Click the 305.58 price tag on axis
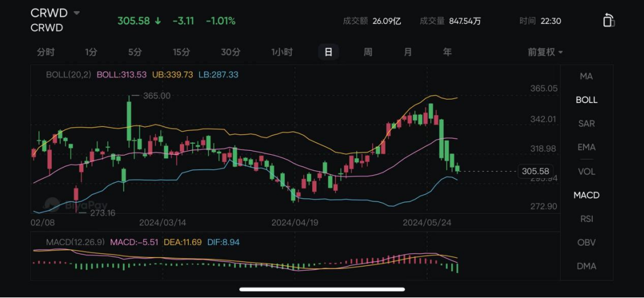Image resolution: width=644 pixels, height=298 pixels. [536, 171]
